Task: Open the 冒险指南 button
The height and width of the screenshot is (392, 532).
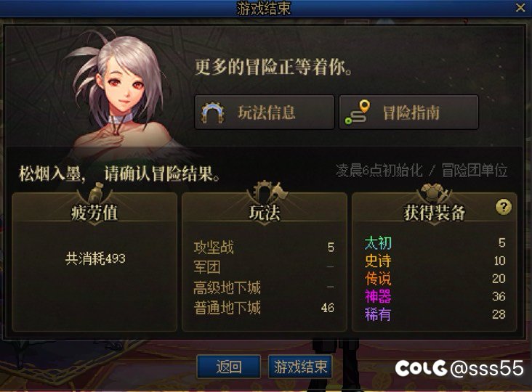Action: (409, 112)
